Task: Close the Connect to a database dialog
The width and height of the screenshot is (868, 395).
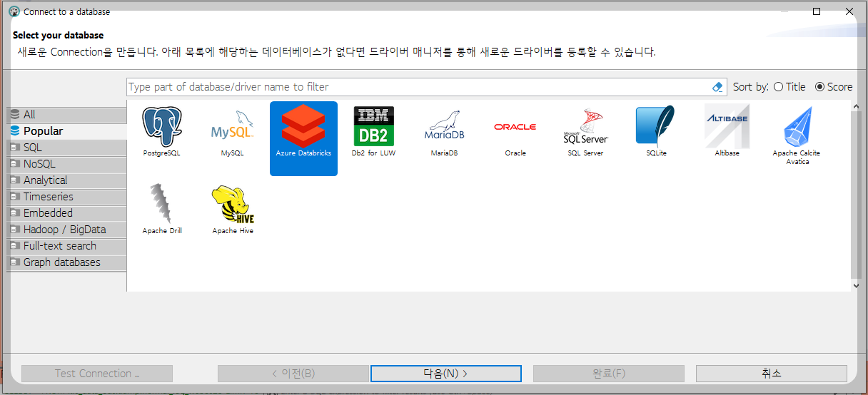Action: 849,11
